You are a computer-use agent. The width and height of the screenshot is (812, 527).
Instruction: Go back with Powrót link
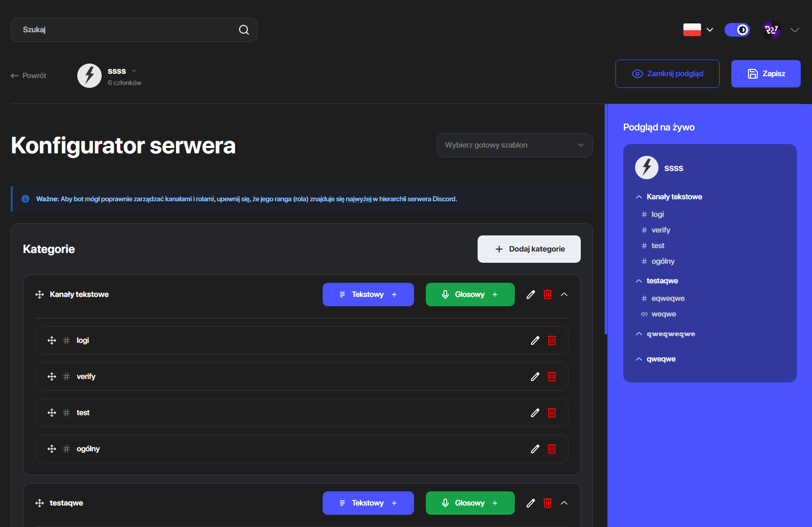click(28, 76)
